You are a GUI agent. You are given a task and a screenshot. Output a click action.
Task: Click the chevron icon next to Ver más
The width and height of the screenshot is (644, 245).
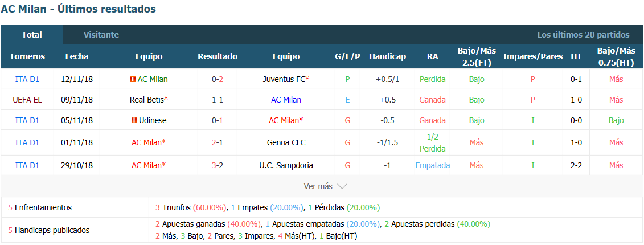coord(342,186)
